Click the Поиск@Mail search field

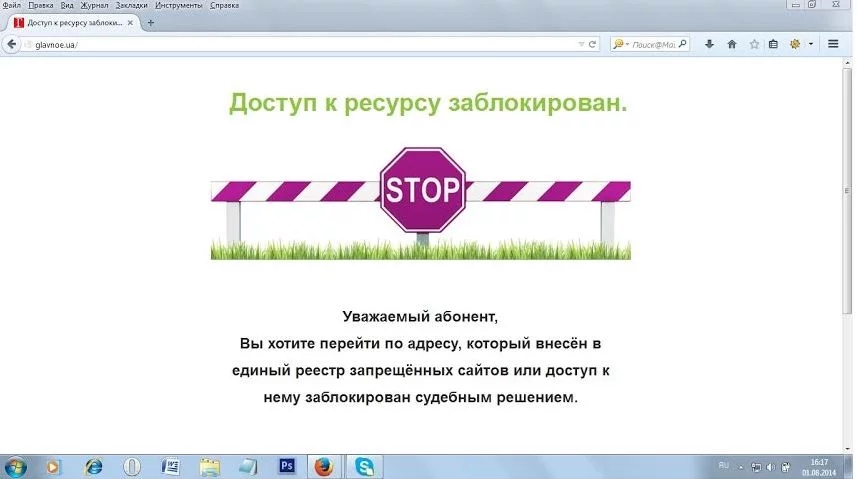pyautogui.click(x=654, y=44)
